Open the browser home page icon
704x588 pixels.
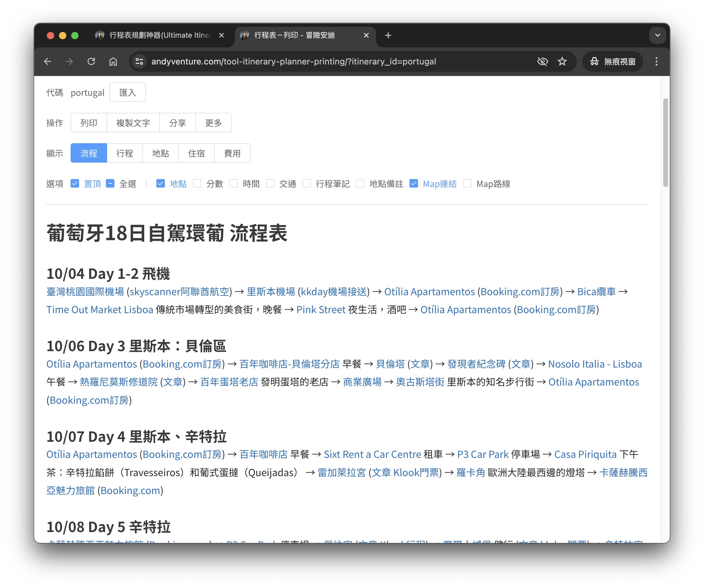point(113,62)
